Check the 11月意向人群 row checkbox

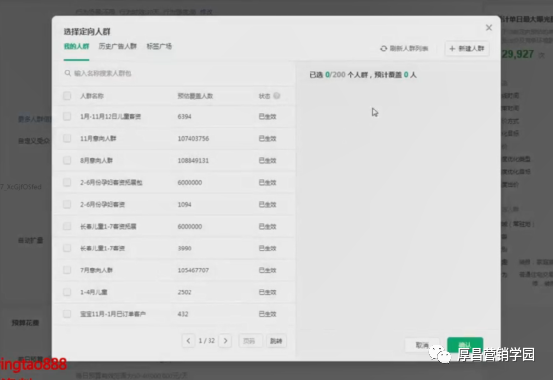pos(67,138)
